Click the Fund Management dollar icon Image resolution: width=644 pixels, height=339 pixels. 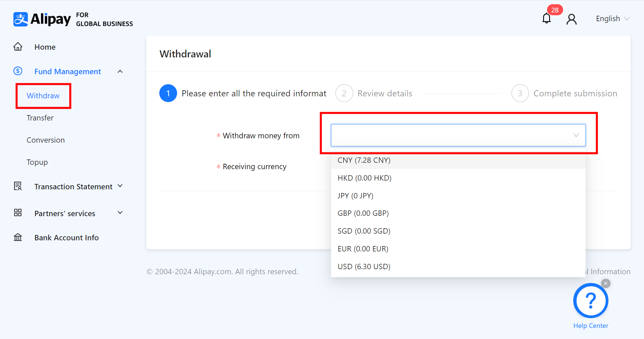pos(18,71)
